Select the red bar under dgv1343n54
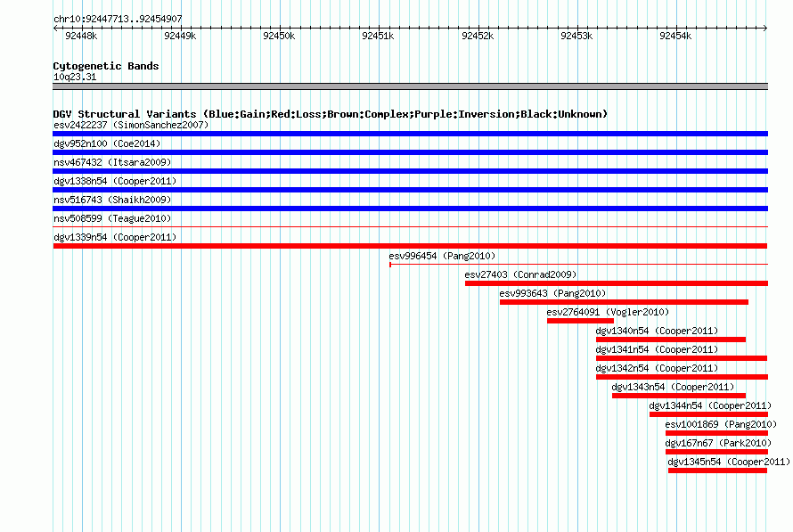Viewport: 793px width, 532px height. point(679,396)
